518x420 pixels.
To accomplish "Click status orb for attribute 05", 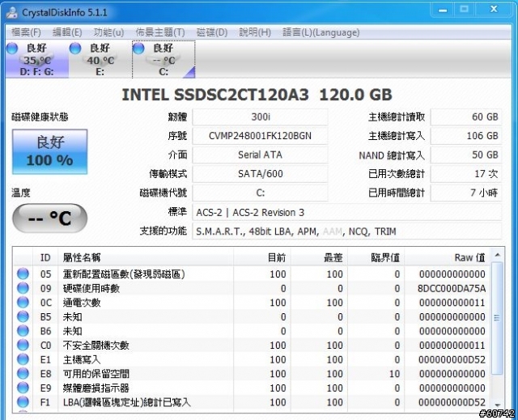I will (23, 274).
